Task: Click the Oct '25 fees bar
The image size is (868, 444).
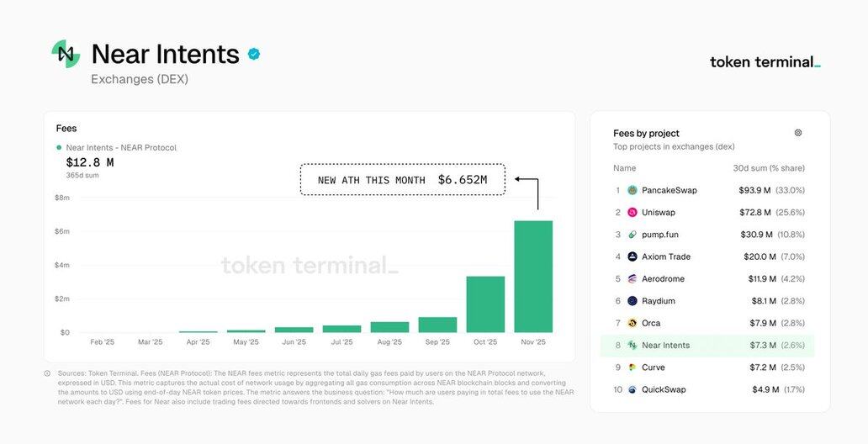Action: (485, 304)
